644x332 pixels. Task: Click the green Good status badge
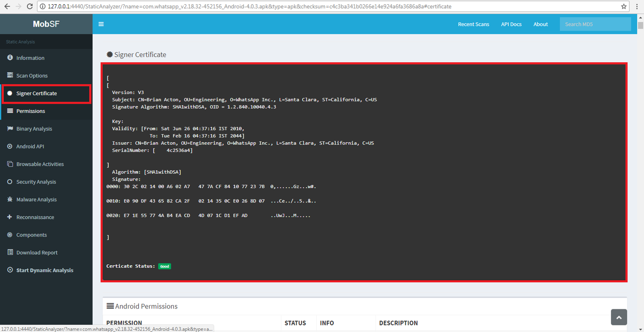click(x=165, y=266)
